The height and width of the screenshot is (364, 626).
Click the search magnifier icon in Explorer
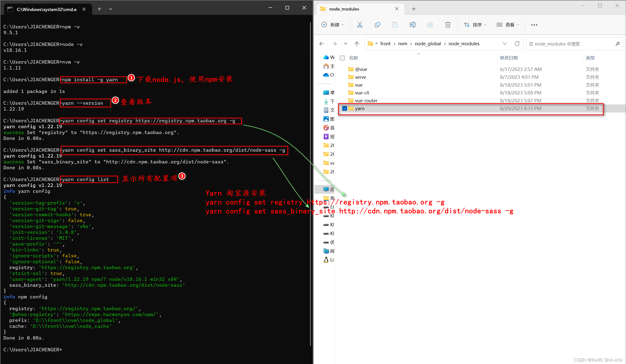[617, 44]
